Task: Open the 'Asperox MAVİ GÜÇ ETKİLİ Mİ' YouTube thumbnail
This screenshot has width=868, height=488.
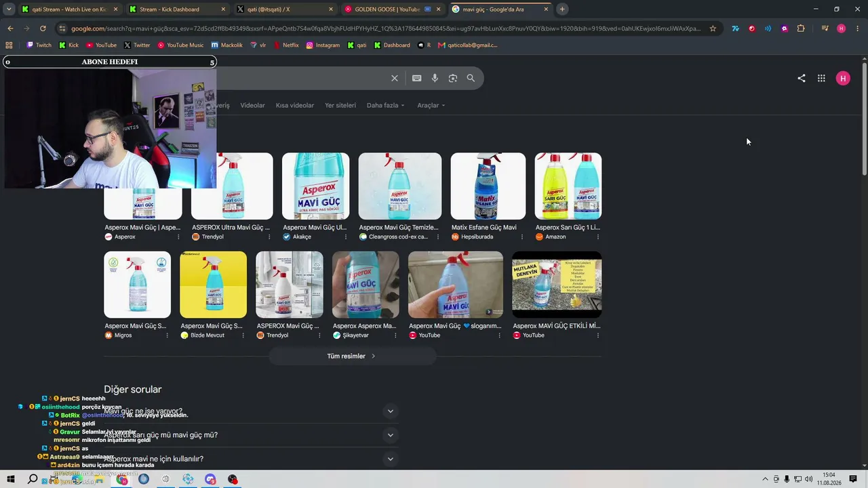Action: click(x=557, y=285)
